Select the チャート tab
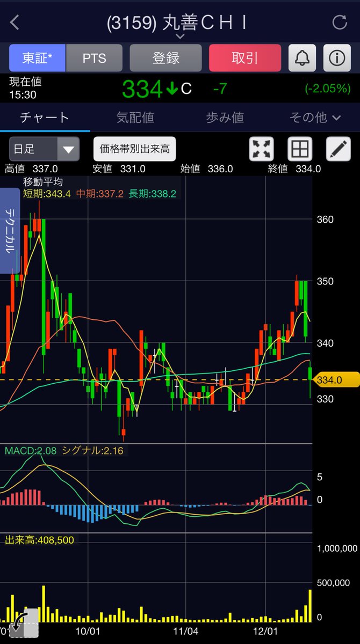This screenshot has width=360, height=644. (x=45, y=117)
